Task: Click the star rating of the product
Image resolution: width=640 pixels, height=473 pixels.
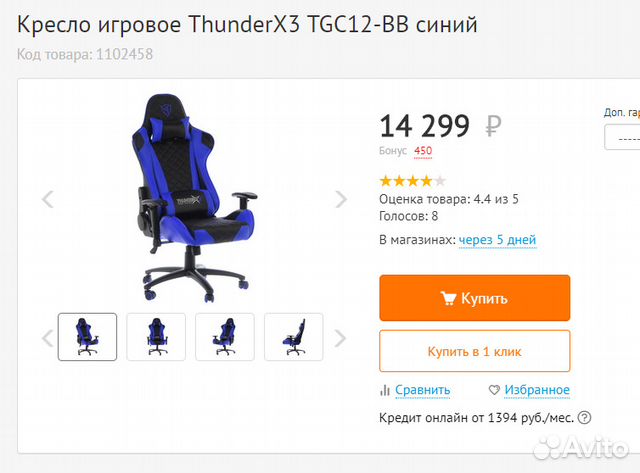Action: (x=412, y=180)
